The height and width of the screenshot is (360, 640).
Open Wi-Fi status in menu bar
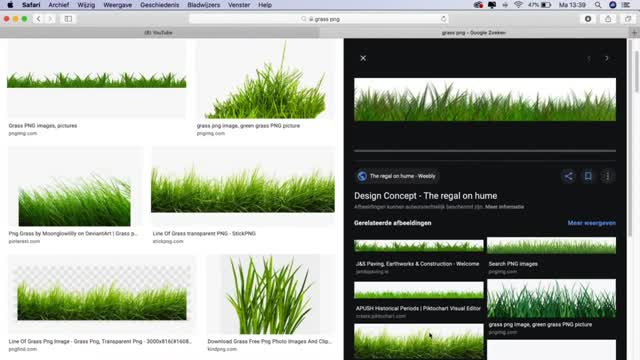pyautogui.click(x=518, y=5)
